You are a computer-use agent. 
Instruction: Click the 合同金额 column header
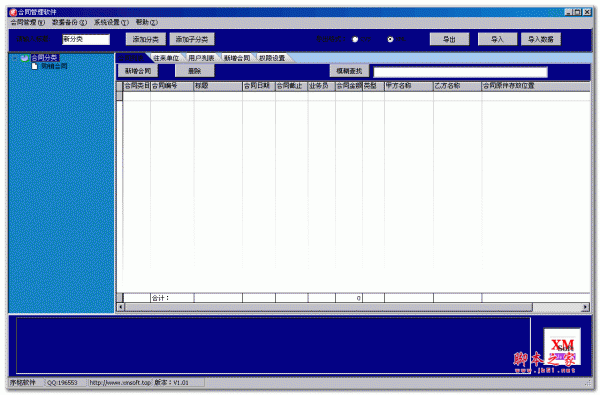(x=349, y=86)
